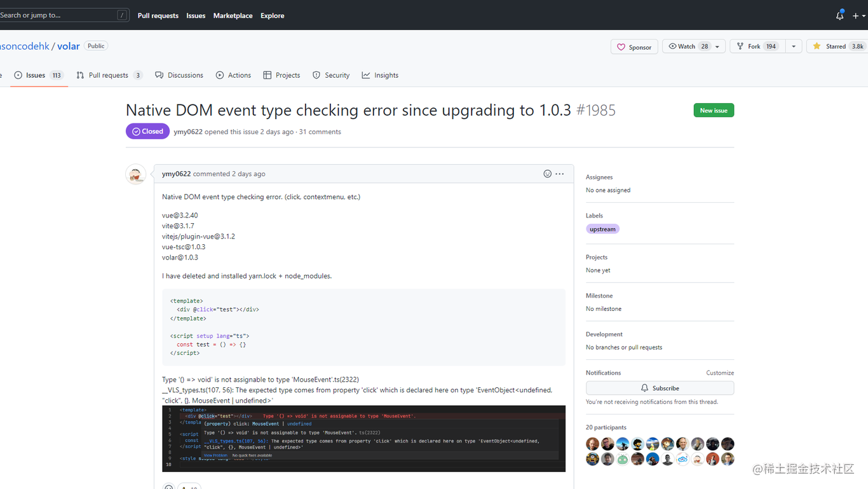The image size is (868, 489).
Task: Click the Public visibility badge
Action: coord(96,46)
